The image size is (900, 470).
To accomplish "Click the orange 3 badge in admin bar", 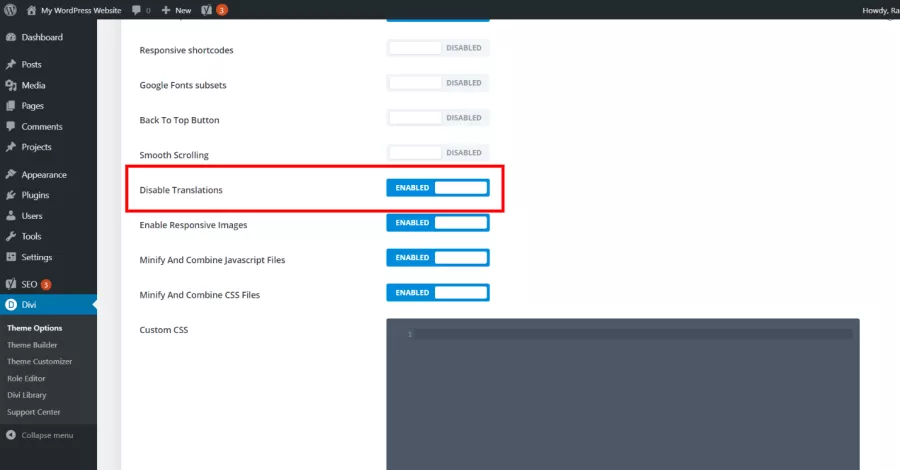I will [x=222, y=10].
